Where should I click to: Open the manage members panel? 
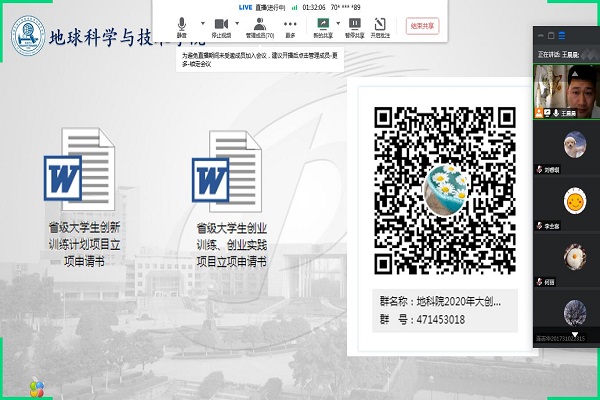259,25
